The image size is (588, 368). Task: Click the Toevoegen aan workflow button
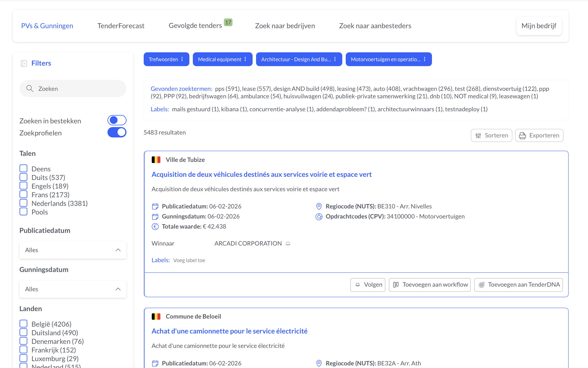point(429,285)
